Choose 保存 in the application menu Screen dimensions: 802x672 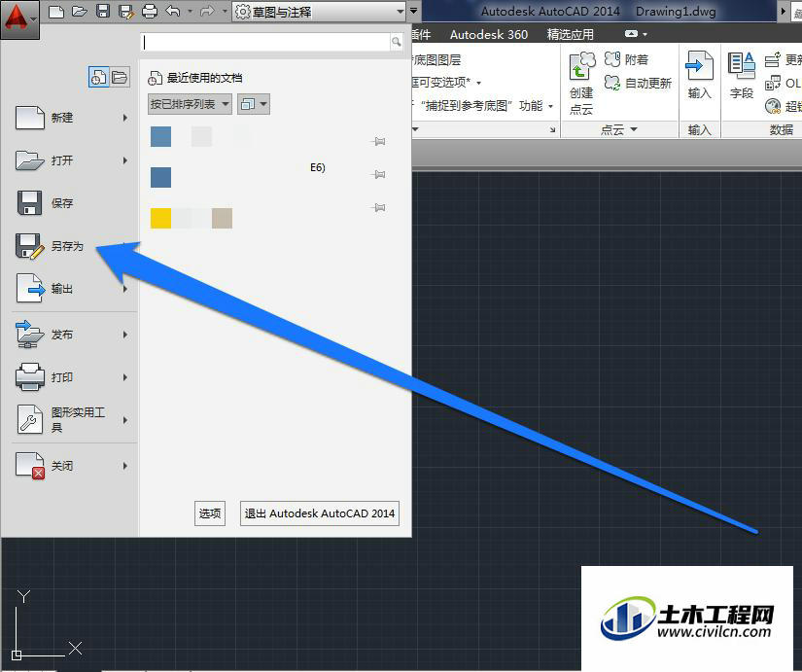point(72,203)
